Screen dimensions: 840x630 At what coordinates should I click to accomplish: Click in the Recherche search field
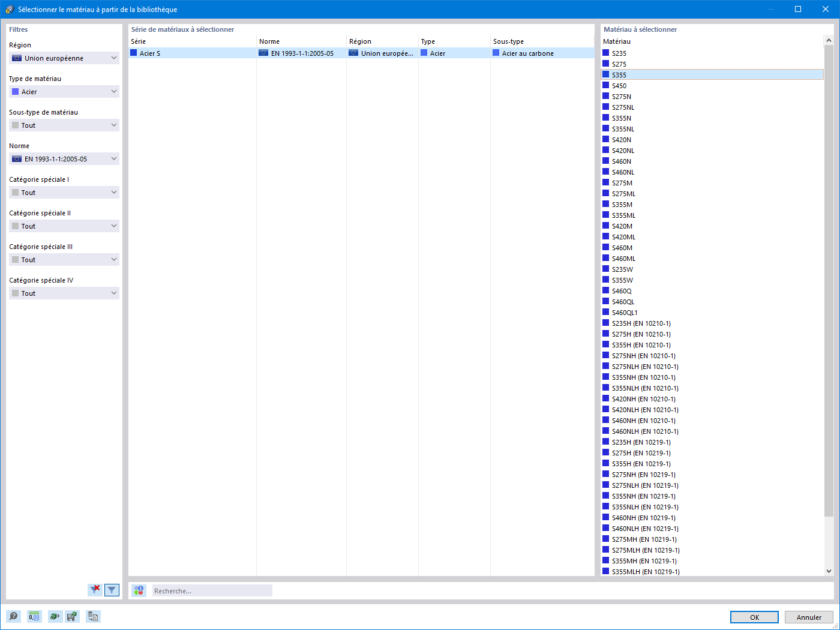[x=212, y=591]
